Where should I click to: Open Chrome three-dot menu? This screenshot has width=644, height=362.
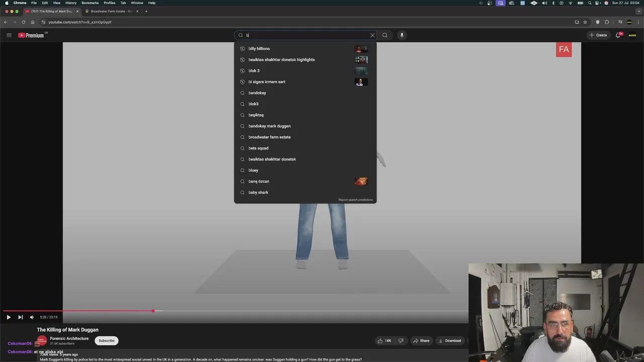(638, 22)
